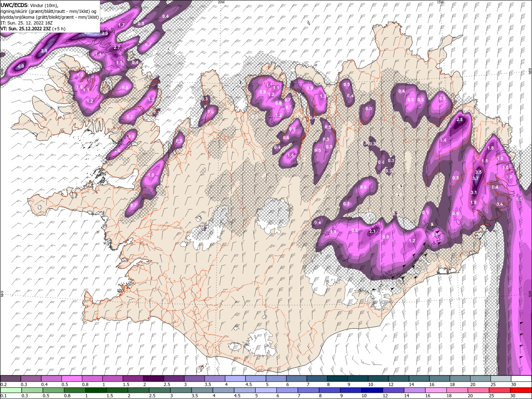
Task: Click the '0.2' label in the legend
Action: pos(3,384)
